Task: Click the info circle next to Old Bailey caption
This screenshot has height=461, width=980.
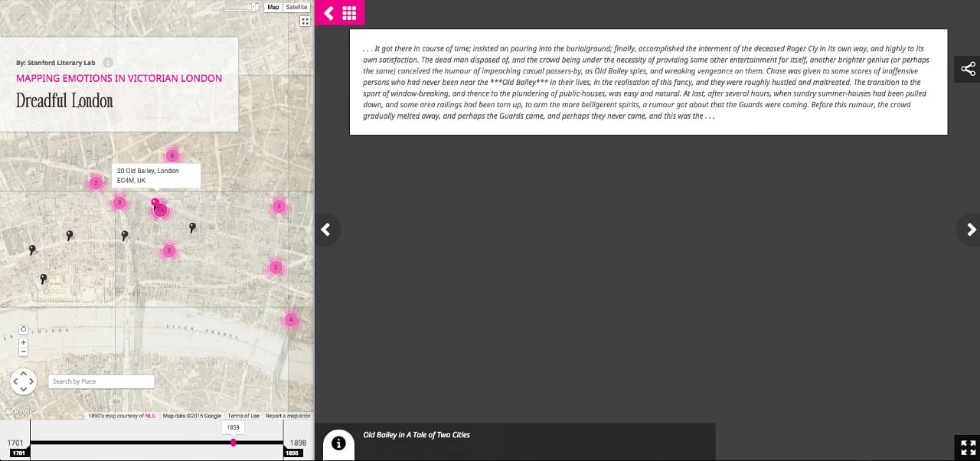Action: click(338, 442)
